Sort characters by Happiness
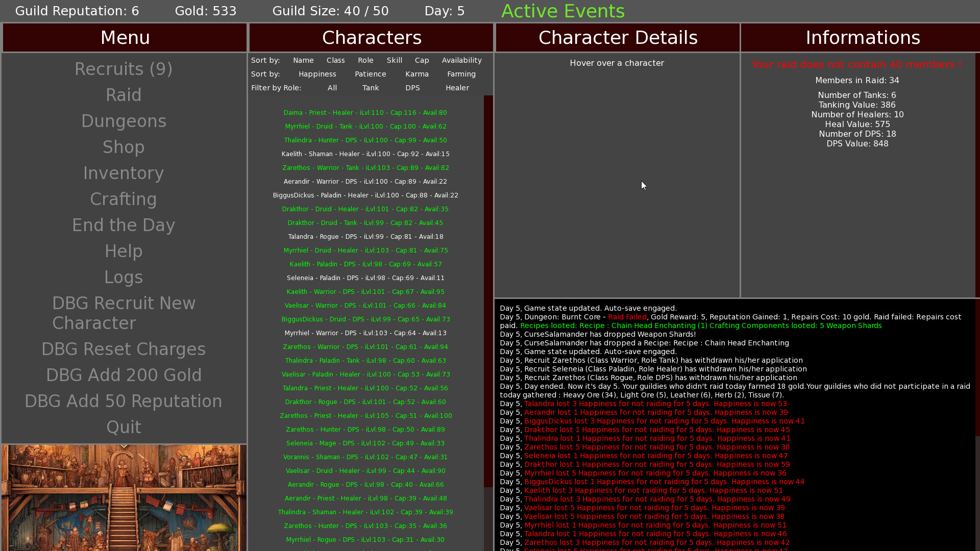Viewport: 980px width, 551px height. pyautogui.click(x=317, y=74)
